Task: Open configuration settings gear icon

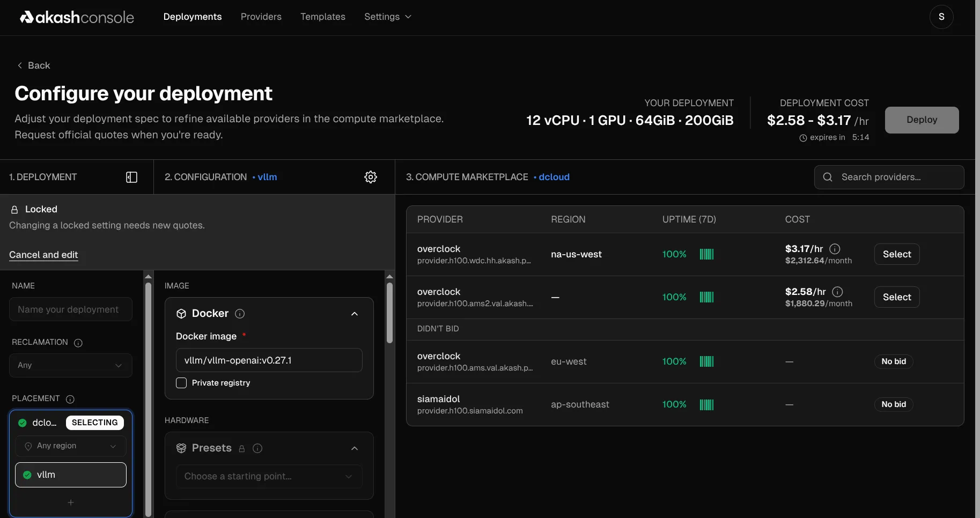Action: coord(371,177)
